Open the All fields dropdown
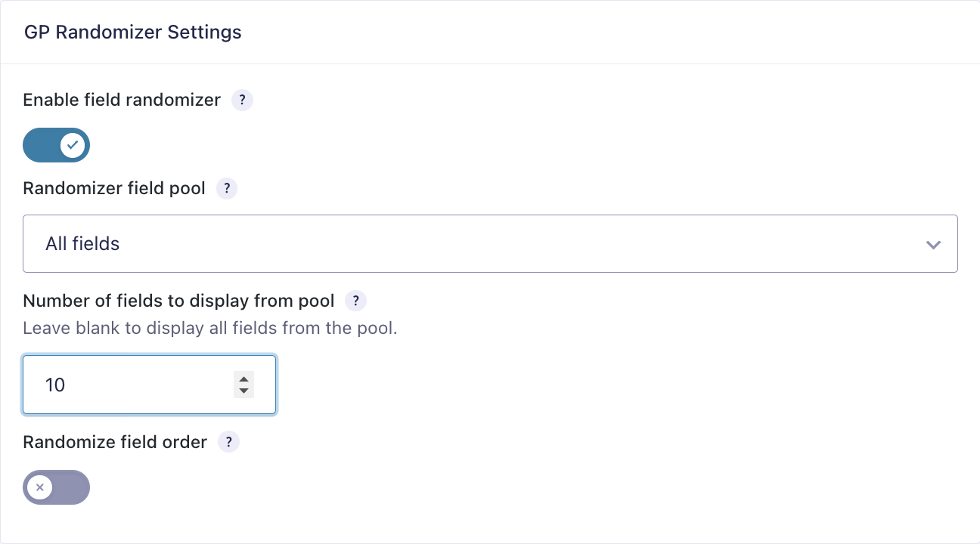This screenshot has height=544, width=980. pyautogui.click(x=490, y=243)
